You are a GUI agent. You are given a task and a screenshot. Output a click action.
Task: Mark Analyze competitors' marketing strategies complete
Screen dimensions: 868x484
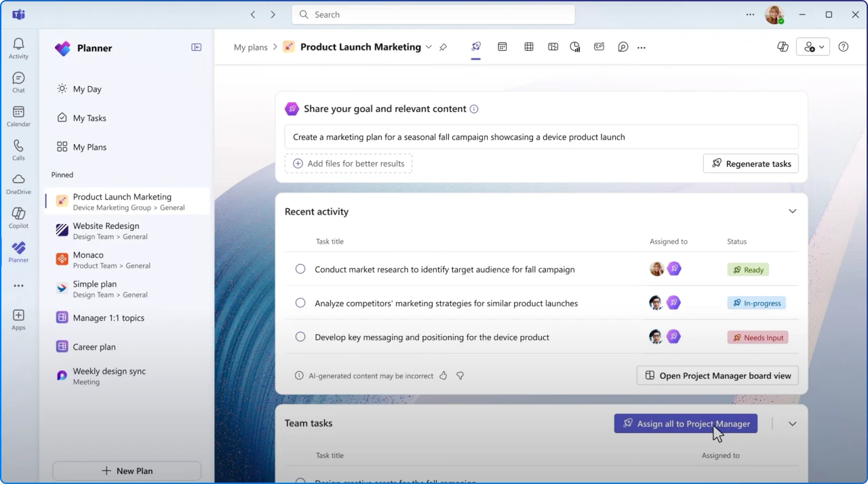tap(300, 303)
